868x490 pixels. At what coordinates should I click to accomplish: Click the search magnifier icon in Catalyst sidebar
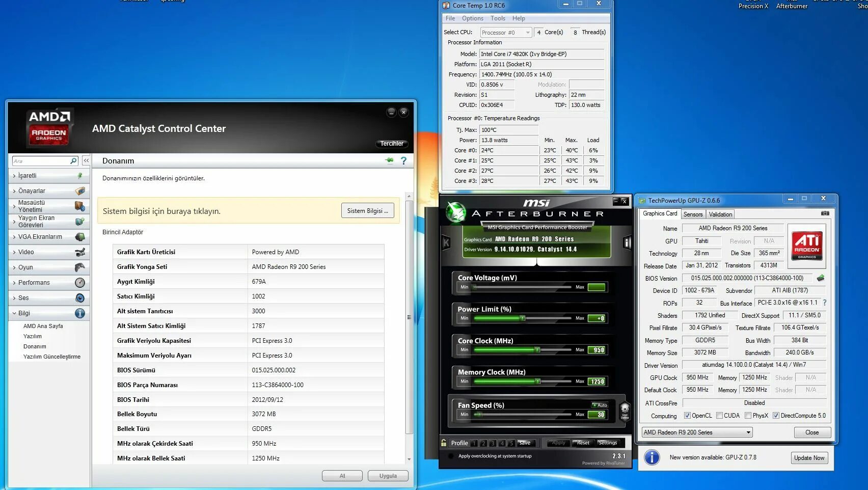[x=73, y=161]
